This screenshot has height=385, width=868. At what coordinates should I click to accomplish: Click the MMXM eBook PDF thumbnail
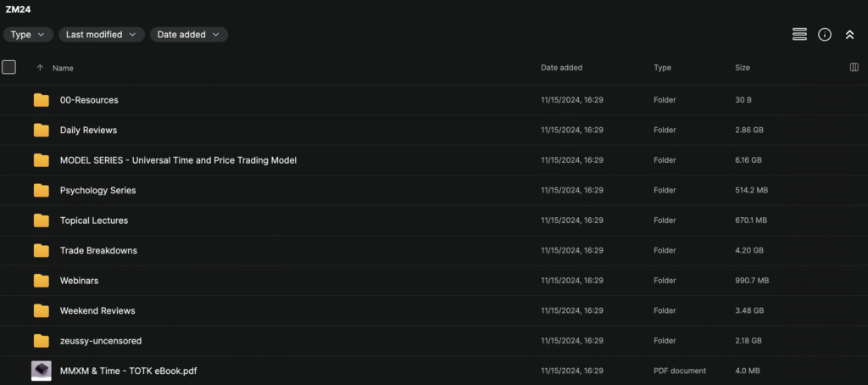(x=41, y=371)
